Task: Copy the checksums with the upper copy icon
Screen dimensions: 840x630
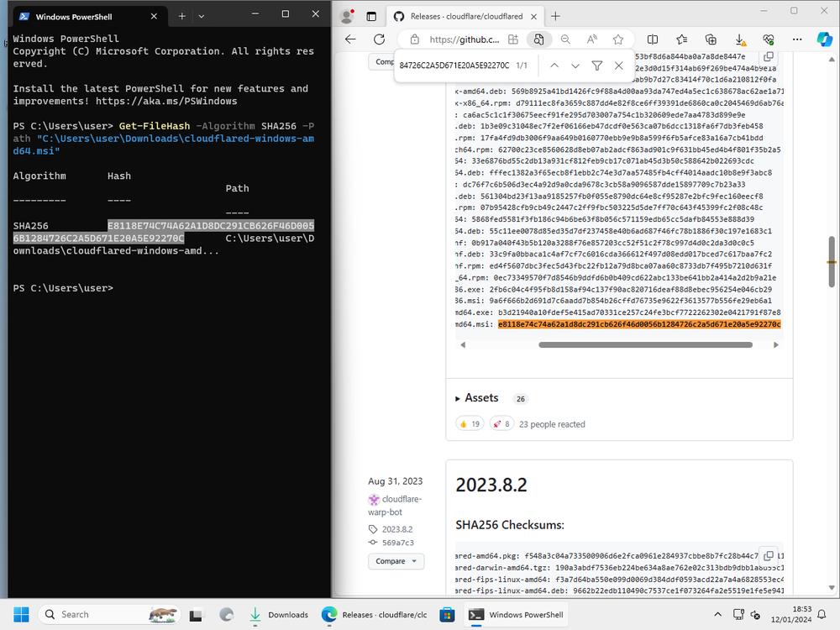Action: (769, 56)
